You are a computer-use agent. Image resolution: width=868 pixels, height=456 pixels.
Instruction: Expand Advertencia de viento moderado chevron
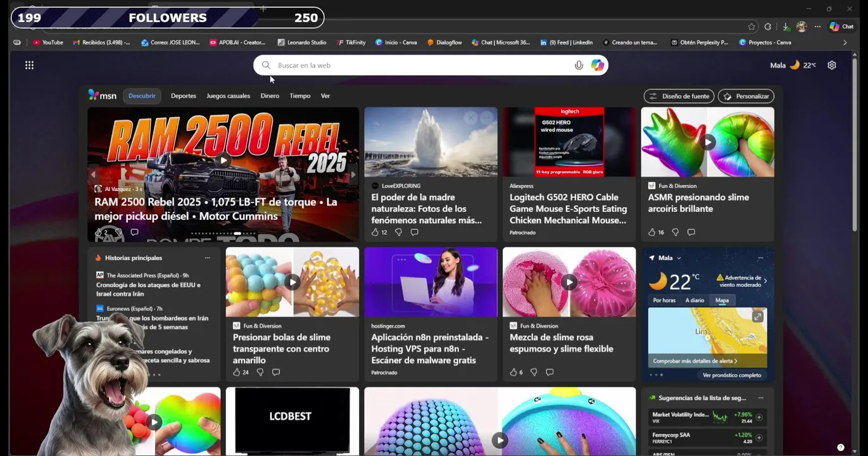click(x=765, y=281)
